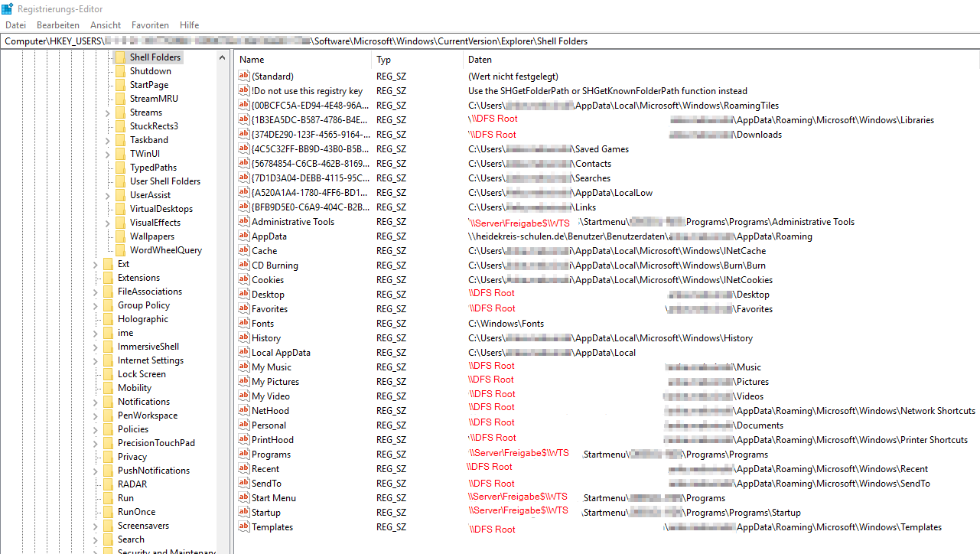This screenshot has width=980, height=554.
Task: Click the icon next to Fonts value
Action: coord(244,324)
